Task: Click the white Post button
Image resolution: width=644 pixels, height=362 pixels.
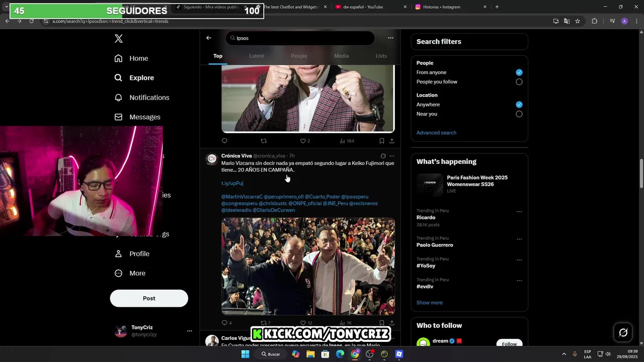Action: [x=149, y=298]
